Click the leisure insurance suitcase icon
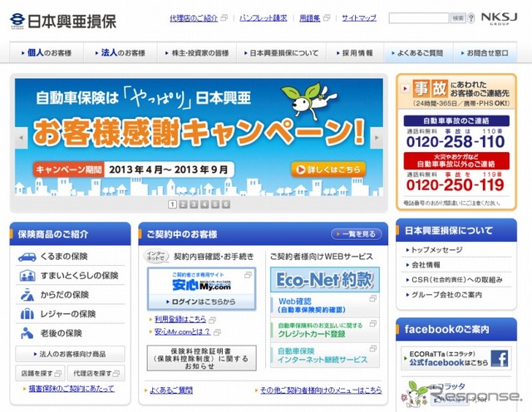This screenshot has width=532, height=412. coord(27,314)
